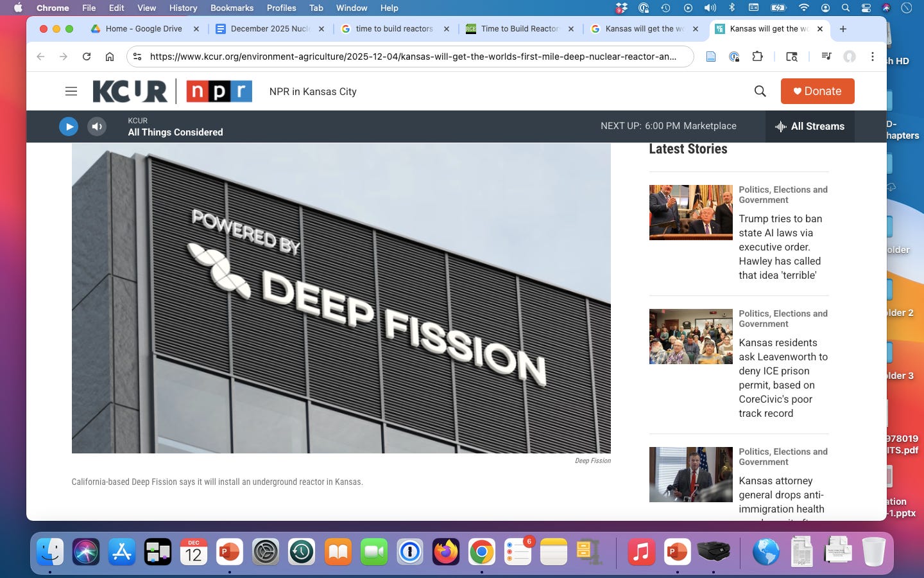
Task: Open the Apple menu
Action: [x=18, y=8]
